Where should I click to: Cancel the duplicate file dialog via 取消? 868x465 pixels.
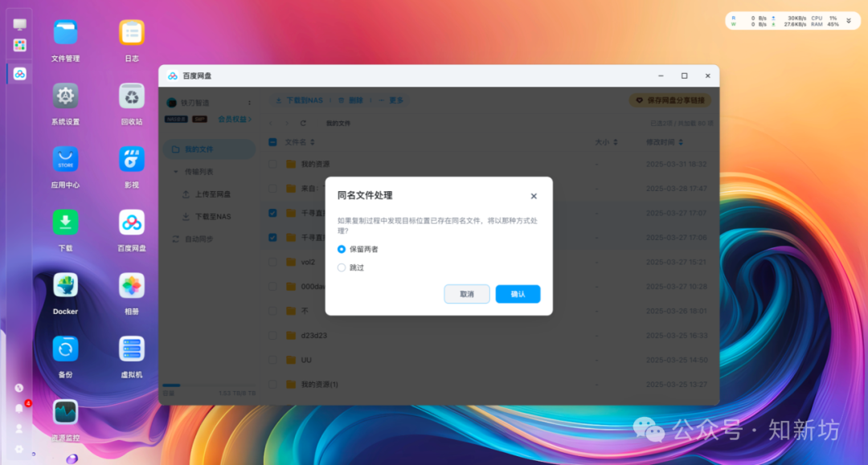(466, 294)
